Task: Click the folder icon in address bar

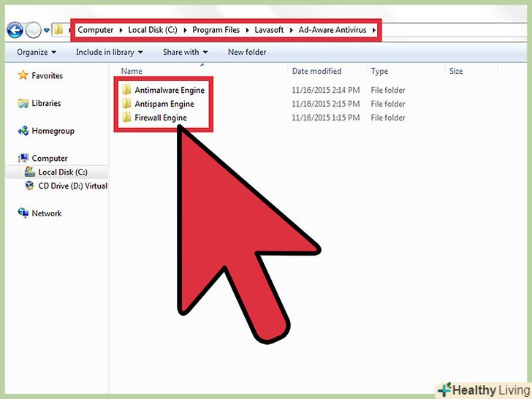Action: click(x=58, y=30)
